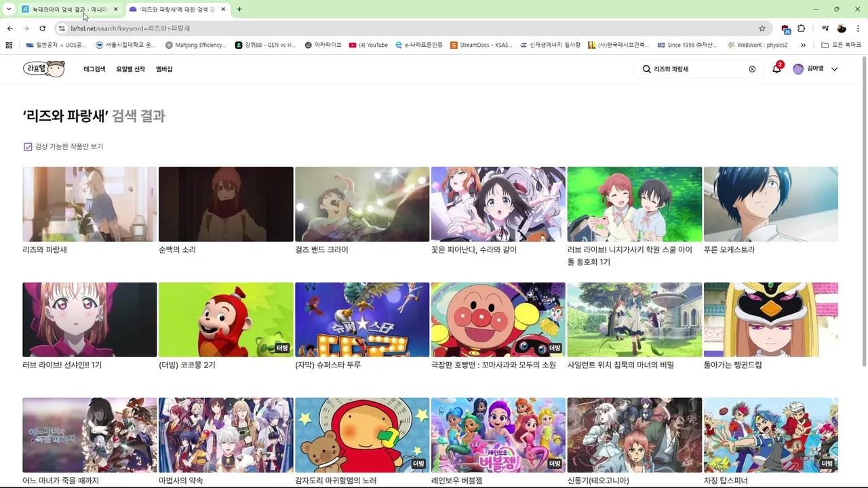Viewport: 868px width, 488px height.
Task: Open the 아카라이브 bookmark
Action: tap(323, 45)
